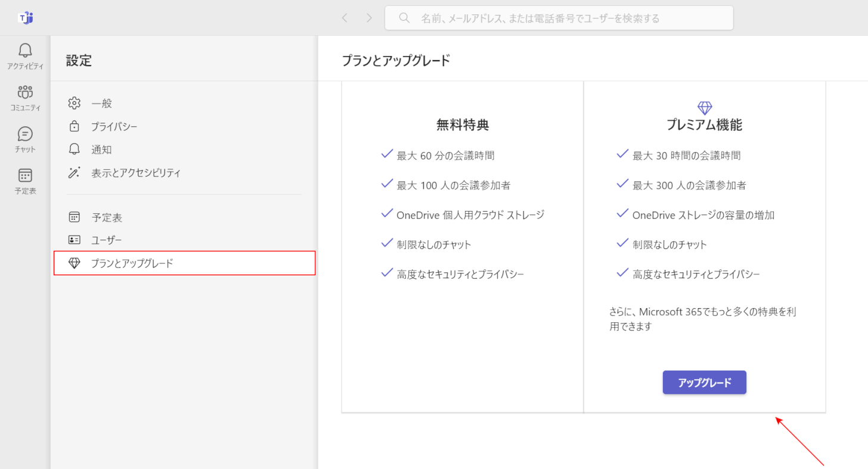
Task: Switch to the コミュニティ view
Action: 24,97
